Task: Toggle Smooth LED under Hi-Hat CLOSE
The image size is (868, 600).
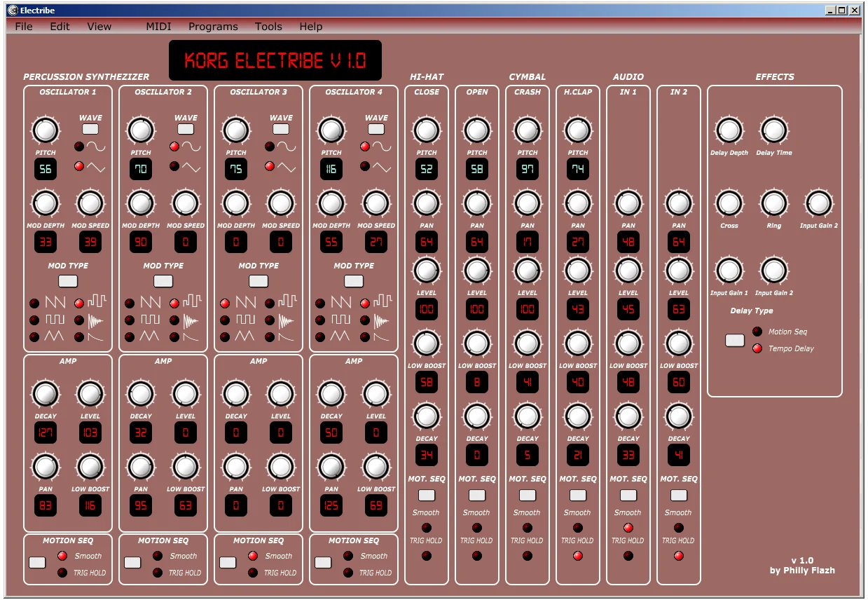Action: (427, 528)
